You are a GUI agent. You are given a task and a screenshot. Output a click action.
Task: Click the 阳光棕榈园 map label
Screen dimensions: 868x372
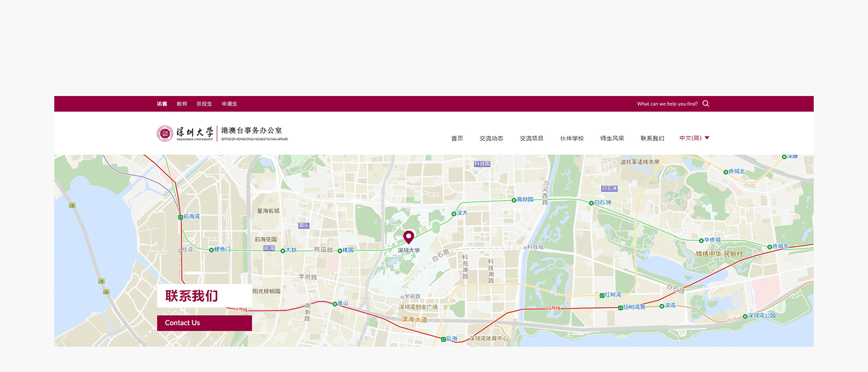tap(266, 291)
